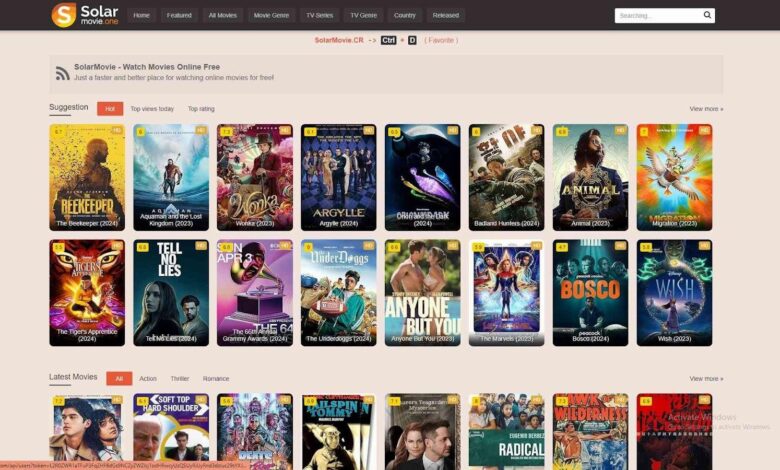Filter Latest Movies by Thriller
This screenshot has width=780, height=470.
(x=180, y=378)
